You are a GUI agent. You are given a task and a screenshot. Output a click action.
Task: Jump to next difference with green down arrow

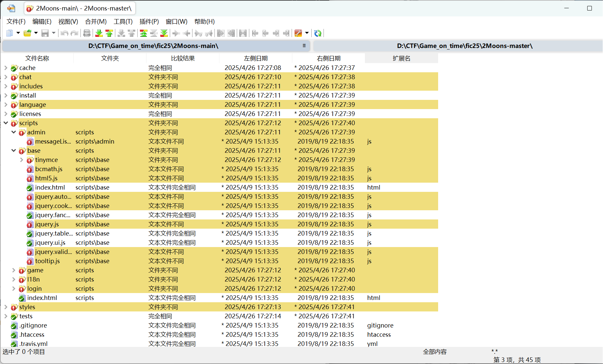point(99,33)
